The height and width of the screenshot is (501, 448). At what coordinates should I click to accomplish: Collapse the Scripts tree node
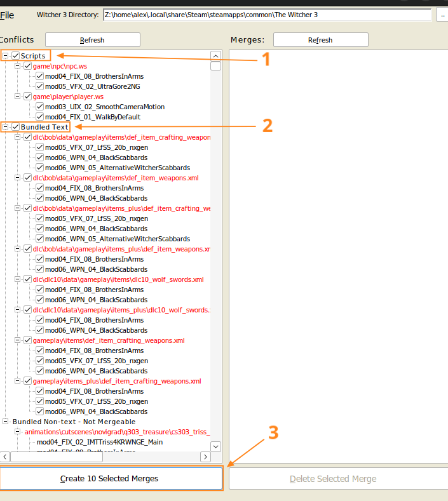[6, 56]
